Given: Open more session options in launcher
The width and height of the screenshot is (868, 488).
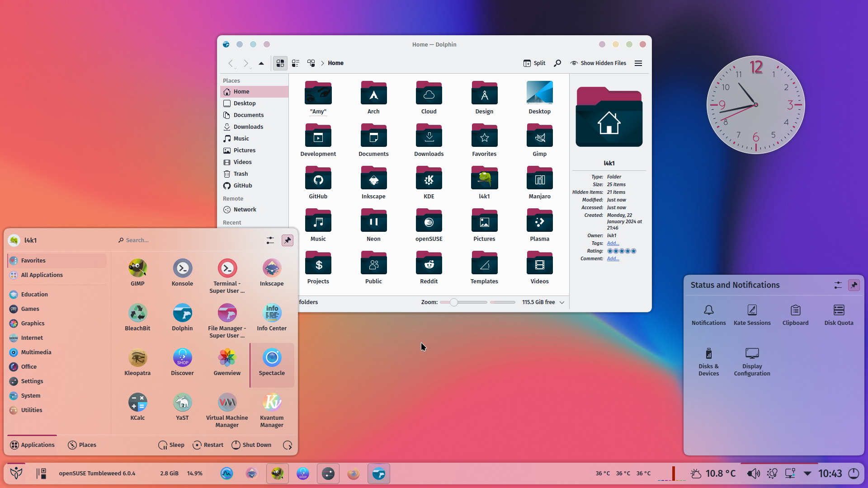Looking at the screenshot, I should coord(288,445).
